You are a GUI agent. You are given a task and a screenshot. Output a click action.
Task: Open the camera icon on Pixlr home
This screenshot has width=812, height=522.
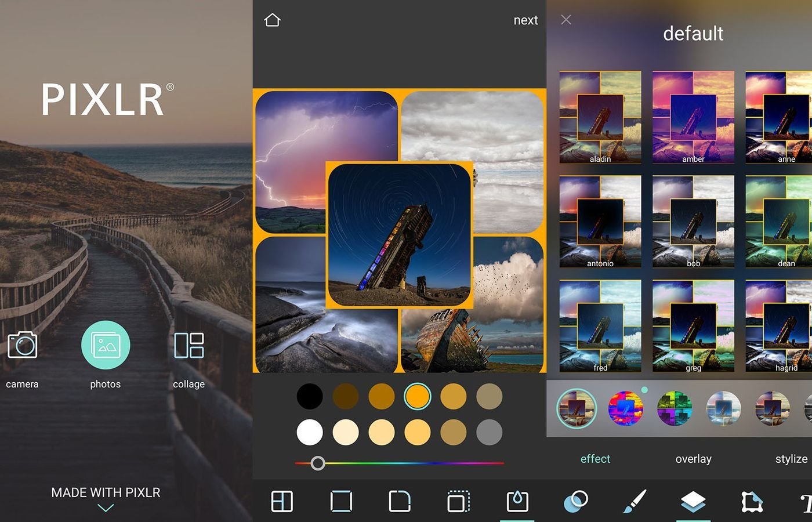click(22, 345)
